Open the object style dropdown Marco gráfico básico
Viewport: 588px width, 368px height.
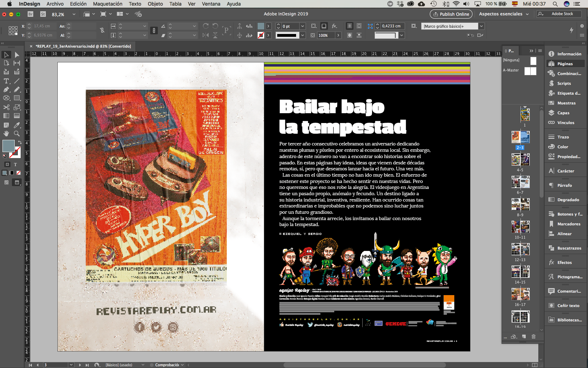point(482,26)
